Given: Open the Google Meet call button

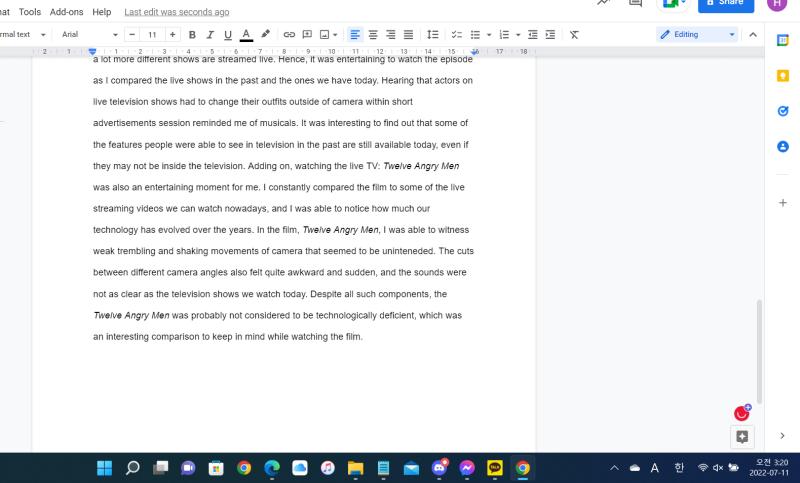Looking at the screenshot, I should click(673, 4).
